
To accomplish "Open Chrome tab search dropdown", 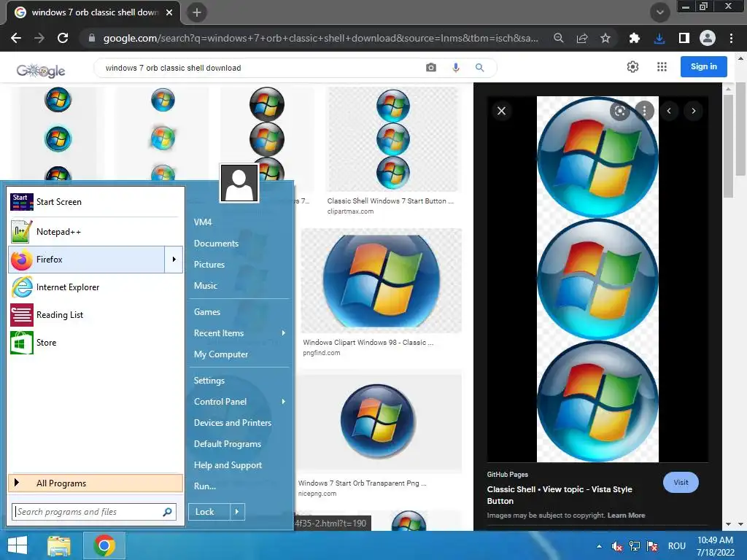I will coord(659,12).
